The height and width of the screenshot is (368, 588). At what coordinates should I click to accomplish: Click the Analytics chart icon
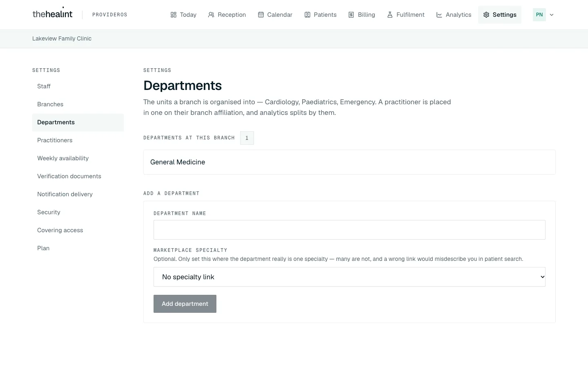(x=439, y=15)
